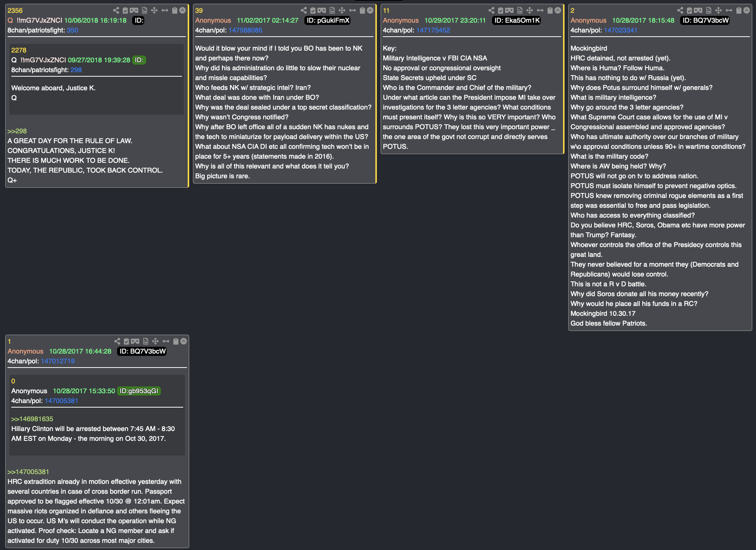
Task: Share post 2 via share icon
Action: 680,10
